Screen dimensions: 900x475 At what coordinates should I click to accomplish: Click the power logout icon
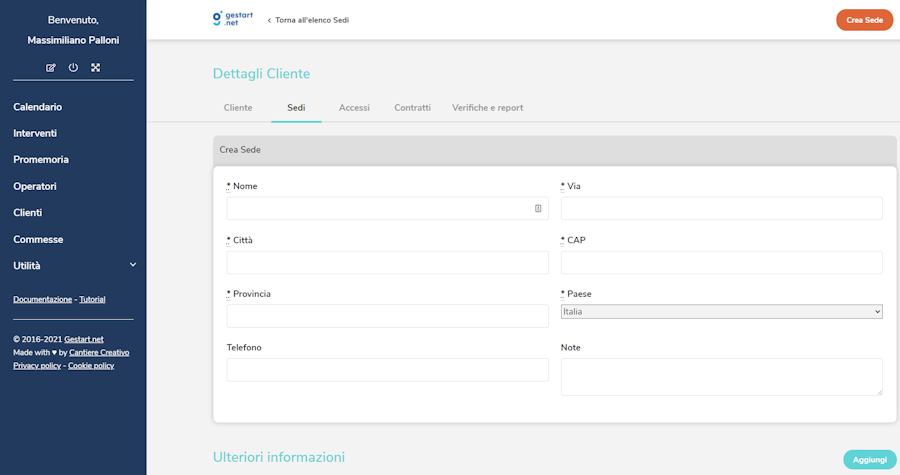73,68
